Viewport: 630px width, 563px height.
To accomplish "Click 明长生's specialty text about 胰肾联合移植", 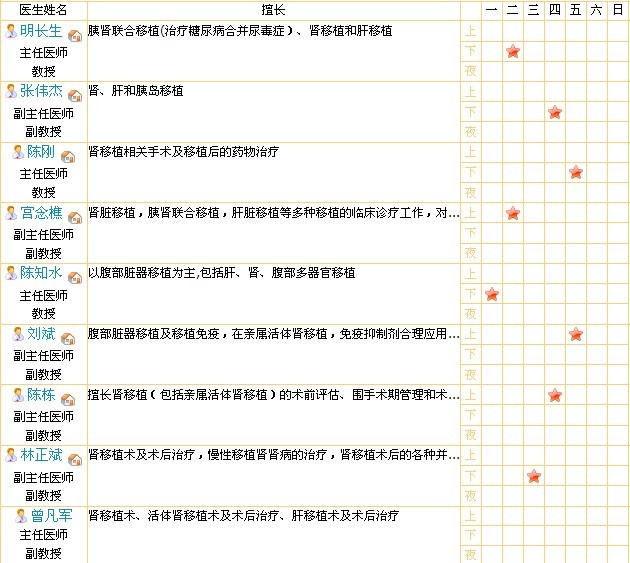I will click(240, 31).
